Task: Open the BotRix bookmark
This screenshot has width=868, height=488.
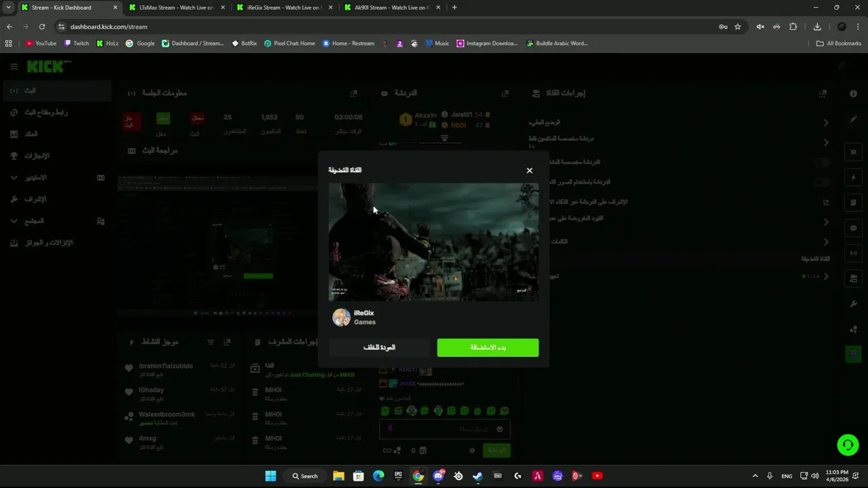Action: [244, 43]
